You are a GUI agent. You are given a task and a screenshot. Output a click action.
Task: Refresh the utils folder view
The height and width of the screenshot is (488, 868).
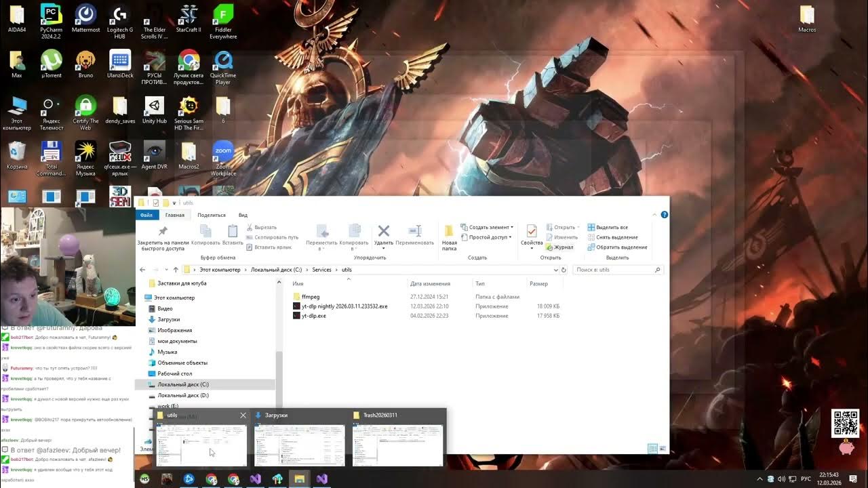(564, 270)
